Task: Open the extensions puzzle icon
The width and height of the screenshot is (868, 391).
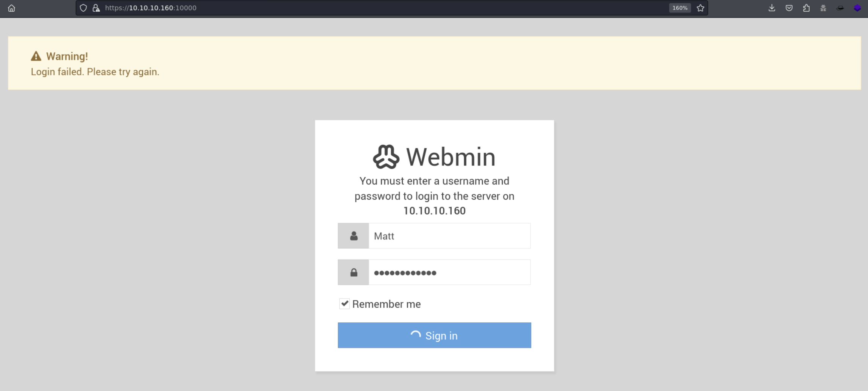Action: [x=806, y=8]
